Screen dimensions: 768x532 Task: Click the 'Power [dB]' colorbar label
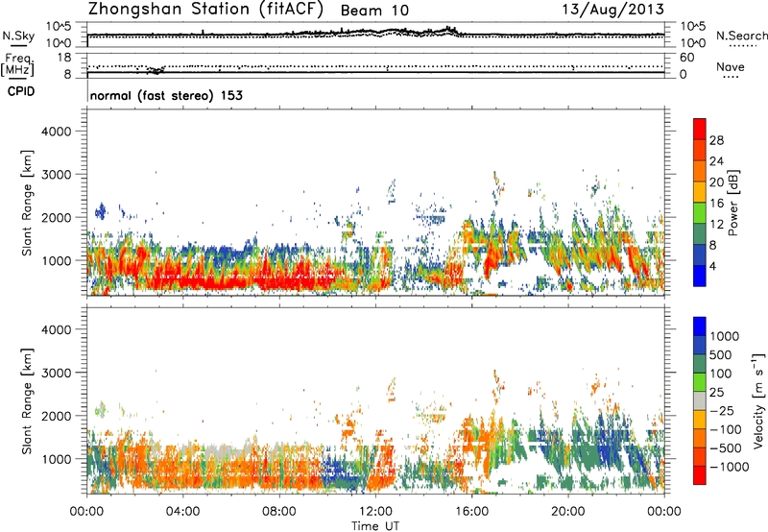pos(732,203)
